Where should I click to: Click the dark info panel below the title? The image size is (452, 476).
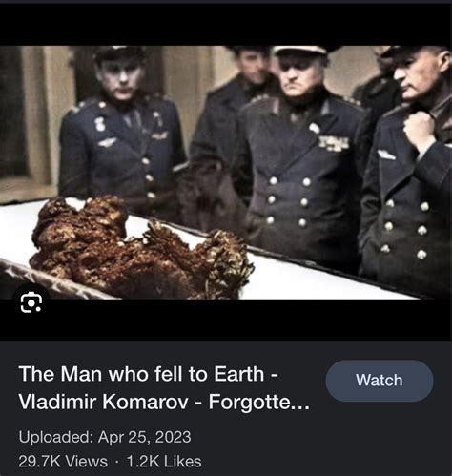coord(226,408)
